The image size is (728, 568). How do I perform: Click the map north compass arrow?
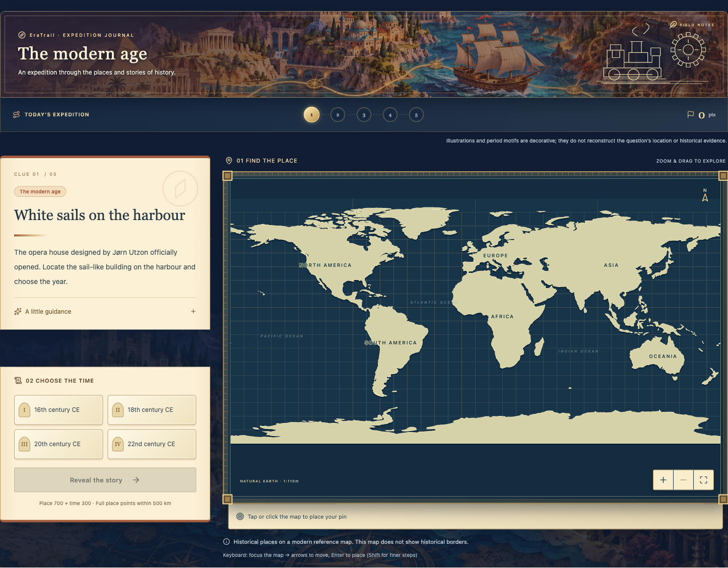[x=705, y=195]
